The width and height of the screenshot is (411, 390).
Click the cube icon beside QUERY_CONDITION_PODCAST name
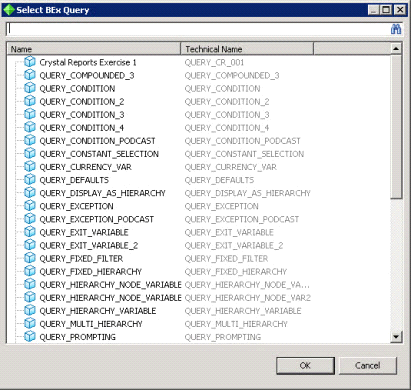pyautogui.click(x=30, y=140)
